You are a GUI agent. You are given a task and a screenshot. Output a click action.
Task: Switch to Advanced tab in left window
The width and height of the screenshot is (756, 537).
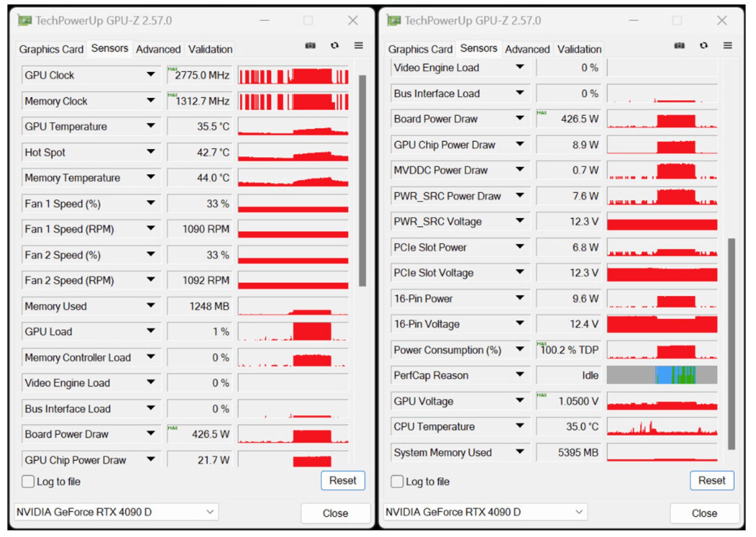(x=158, y=49)
